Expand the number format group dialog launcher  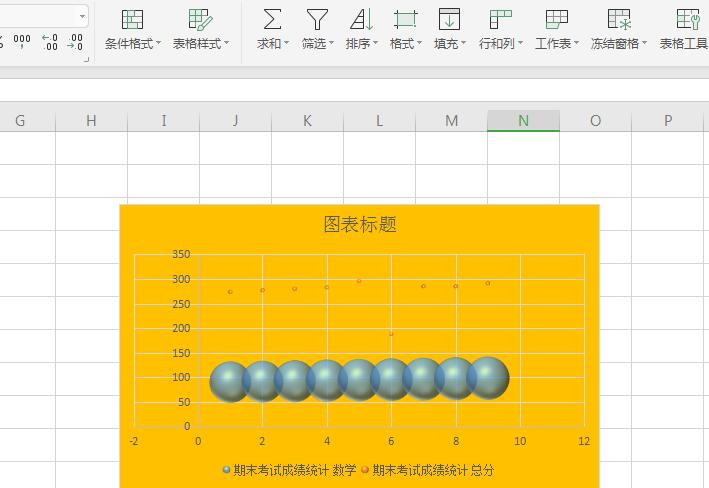(87, 60)
